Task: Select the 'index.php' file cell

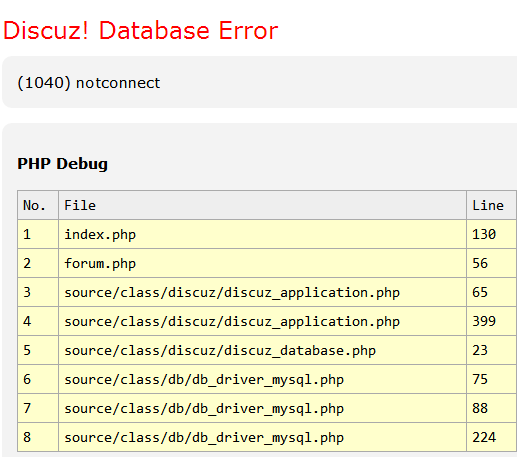Action: (x=262, y=234)
